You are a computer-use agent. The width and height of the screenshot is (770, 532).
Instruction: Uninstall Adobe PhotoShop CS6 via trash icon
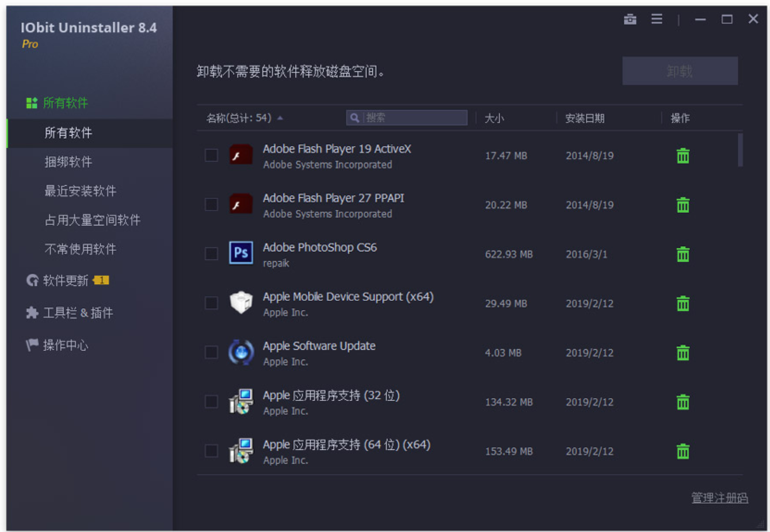tap(683, 254)
